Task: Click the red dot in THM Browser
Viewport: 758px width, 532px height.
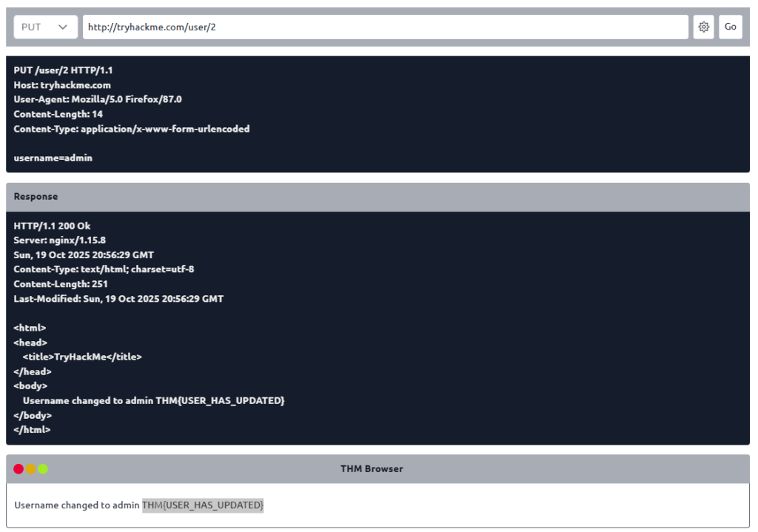Action: pyautogui.click(x=19, y=469)
